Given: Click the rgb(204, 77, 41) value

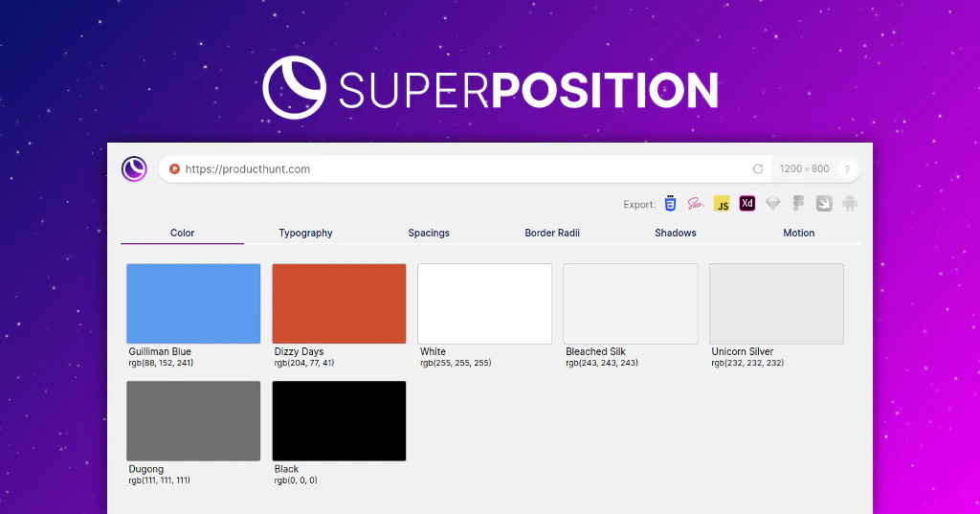Looking at the screenshot, I should (304, 363).
